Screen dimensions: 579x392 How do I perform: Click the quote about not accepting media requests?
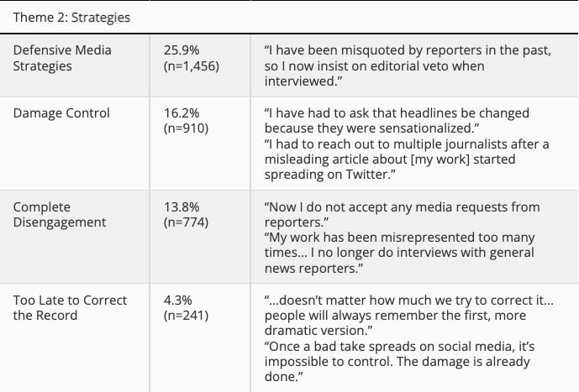[402, 214]
